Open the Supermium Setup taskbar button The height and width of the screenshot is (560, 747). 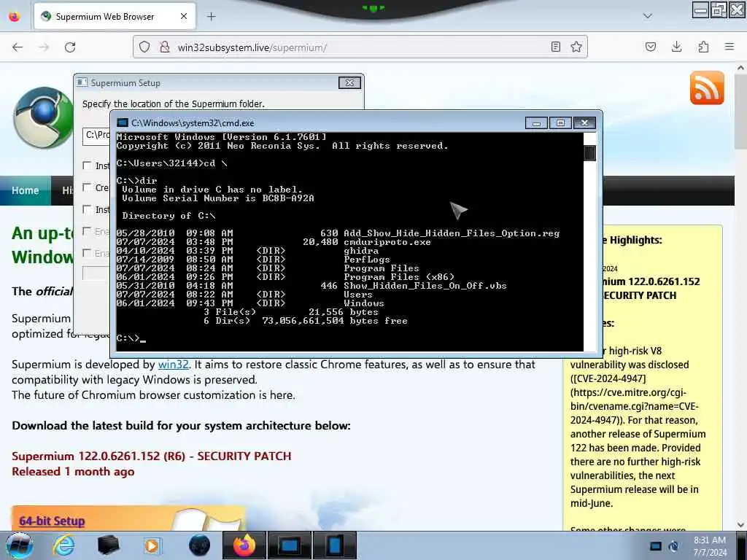click(336, 545)
